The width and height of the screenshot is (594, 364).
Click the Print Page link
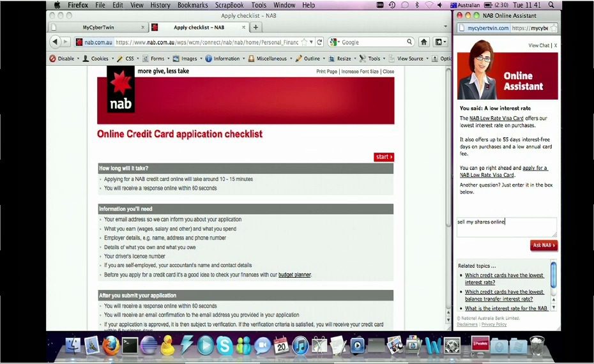click(x=326, y=72)
